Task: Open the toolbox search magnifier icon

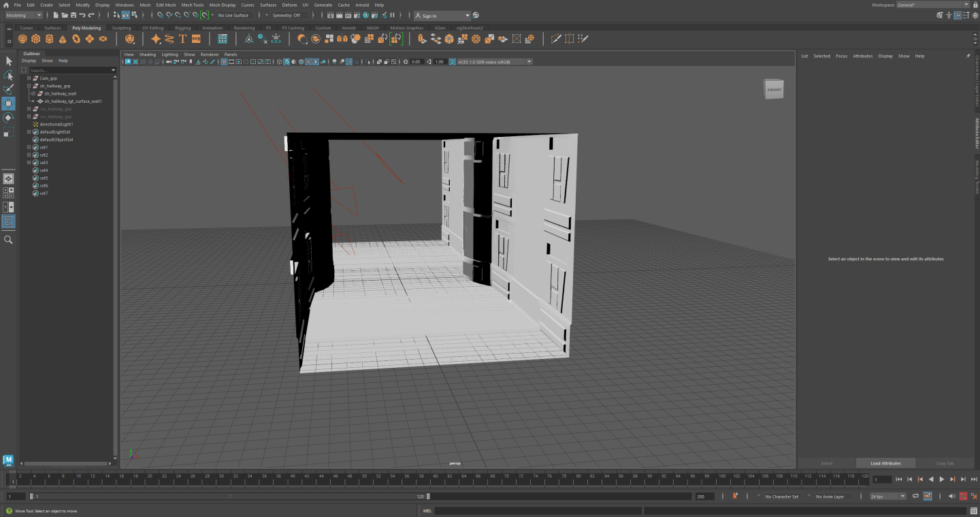Action: coord(8,240)
